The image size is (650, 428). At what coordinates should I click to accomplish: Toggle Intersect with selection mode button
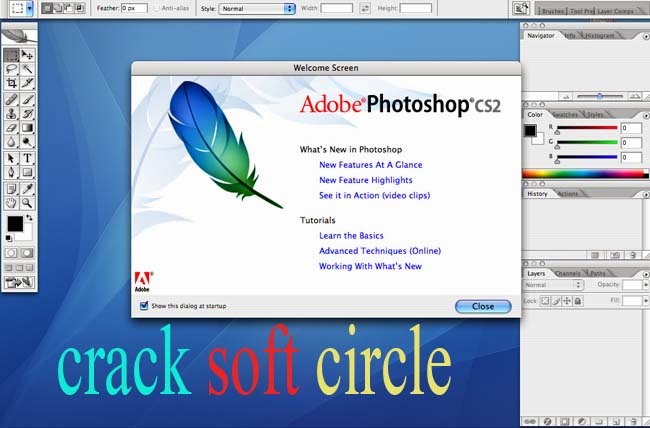click(x=80, y=8)
